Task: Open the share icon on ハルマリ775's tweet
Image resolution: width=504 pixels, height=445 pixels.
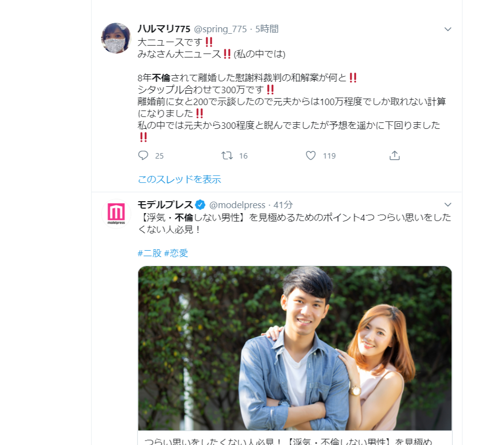Action: click(x=394, y=155)
